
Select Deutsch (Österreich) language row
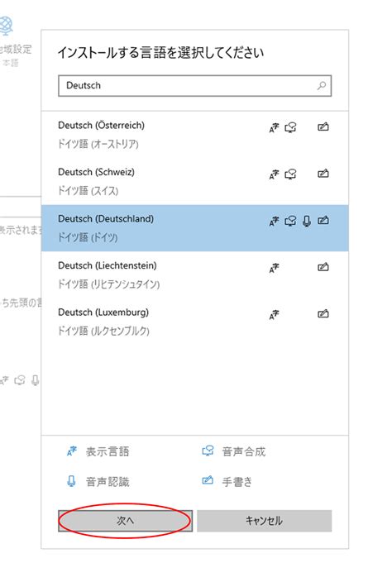[194, 135]
